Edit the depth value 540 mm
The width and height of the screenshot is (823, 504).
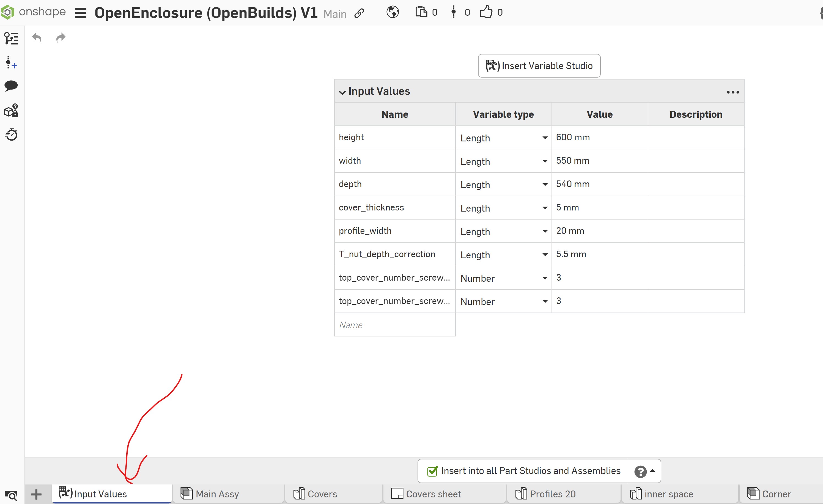[600, 184]
